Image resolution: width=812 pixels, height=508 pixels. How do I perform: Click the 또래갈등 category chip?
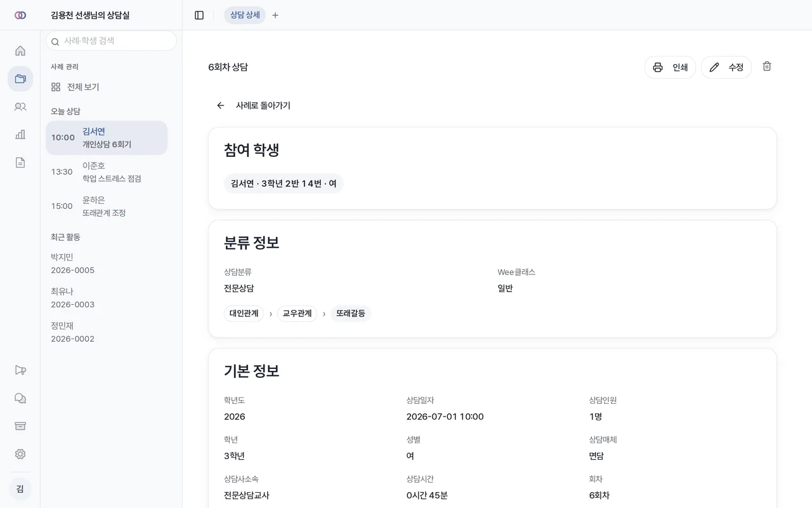[350, 314]
